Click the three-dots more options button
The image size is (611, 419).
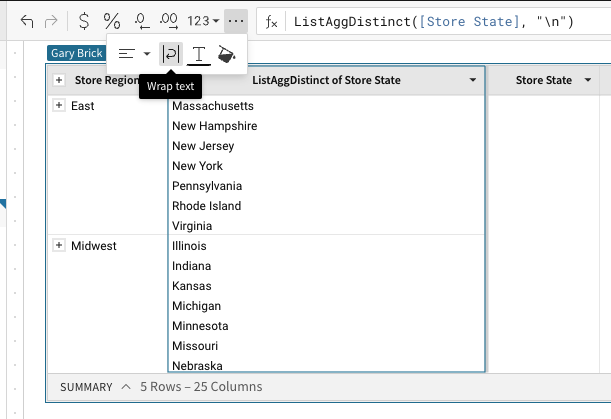236,21
